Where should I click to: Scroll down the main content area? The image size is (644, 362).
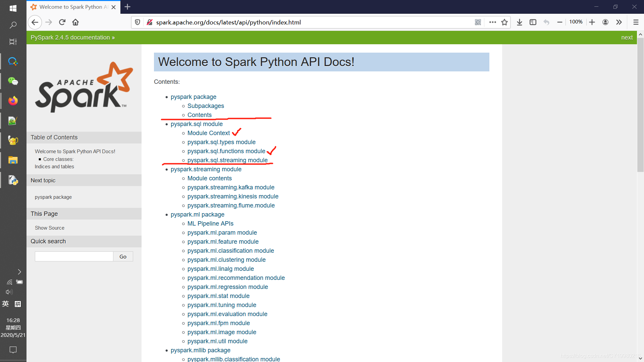(x=640, y=358)
